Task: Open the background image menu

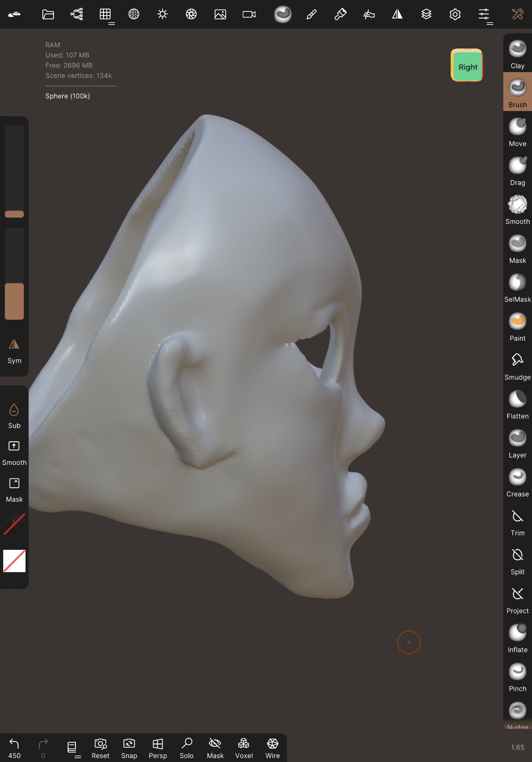Action: (220, 14)
